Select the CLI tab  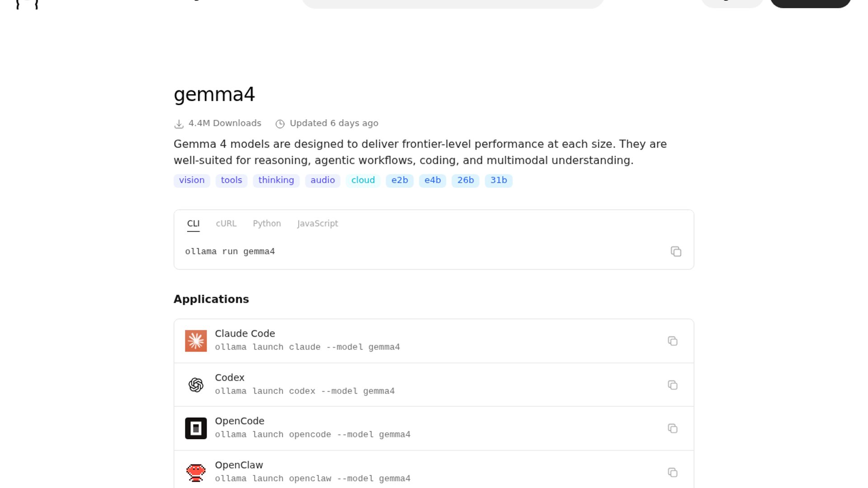[193, 224]
